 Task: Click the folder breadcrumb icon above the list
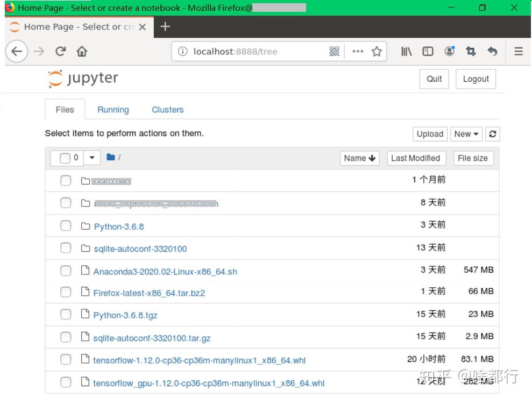click(111, 158)
